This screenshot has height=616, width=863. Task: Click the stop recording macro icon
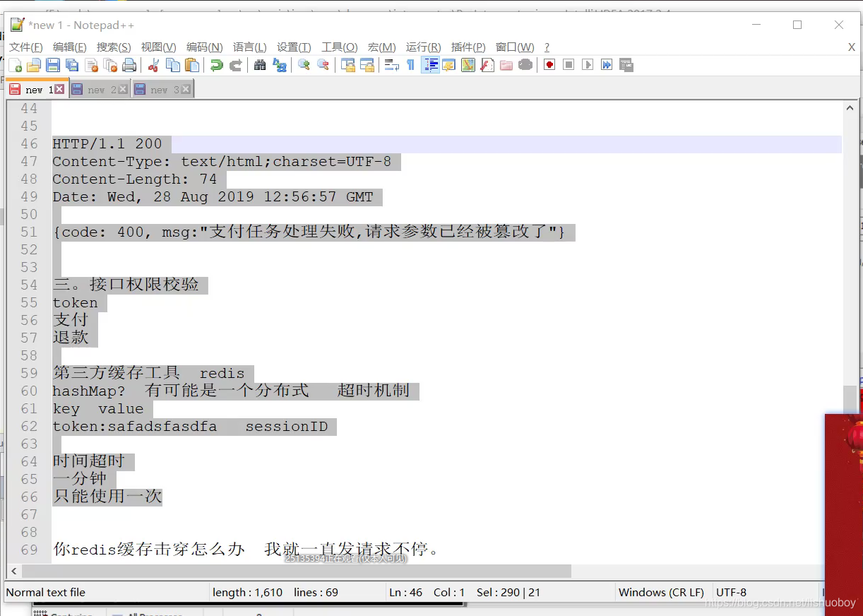click(x=569, y=65)
